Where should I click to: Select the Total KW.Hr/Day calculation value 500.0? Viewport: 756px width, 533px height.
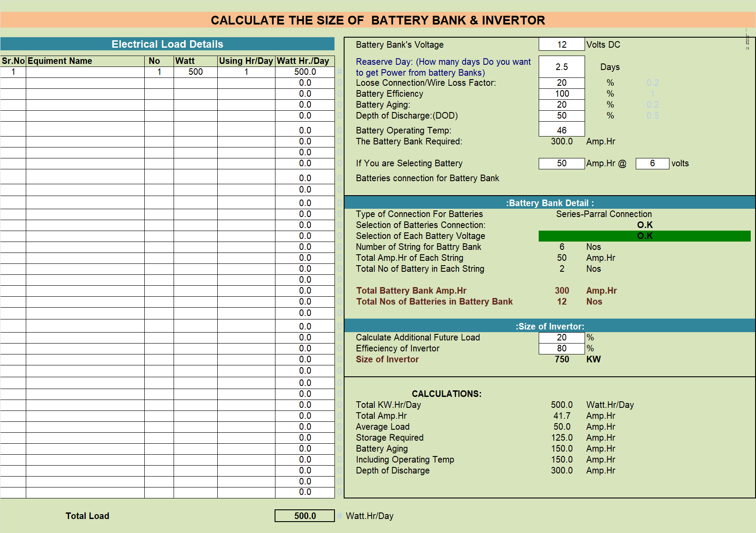point(561,405)
